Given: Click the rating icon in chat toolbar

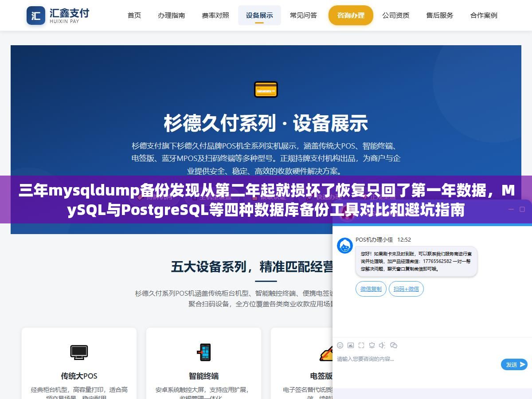Looking at the screenshot, I should click(x=372, y=345).
